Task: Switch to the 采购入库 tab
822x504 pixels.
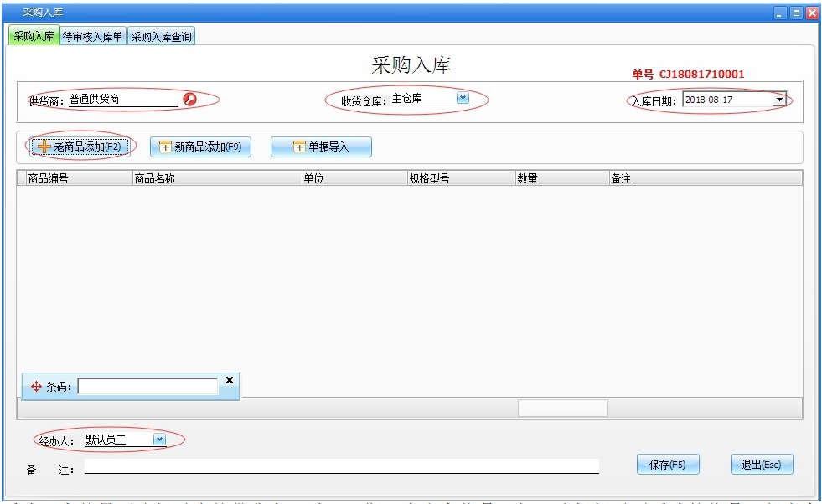Action: pos(34,36)
